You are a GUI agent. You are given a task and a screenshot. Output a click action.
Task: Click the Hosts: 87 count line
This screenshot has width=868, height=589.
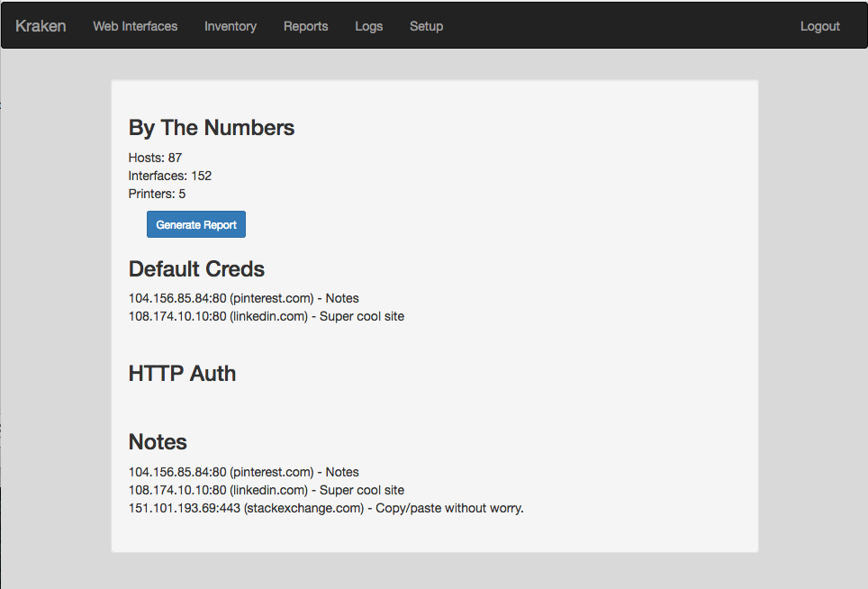tap(155, 158)
